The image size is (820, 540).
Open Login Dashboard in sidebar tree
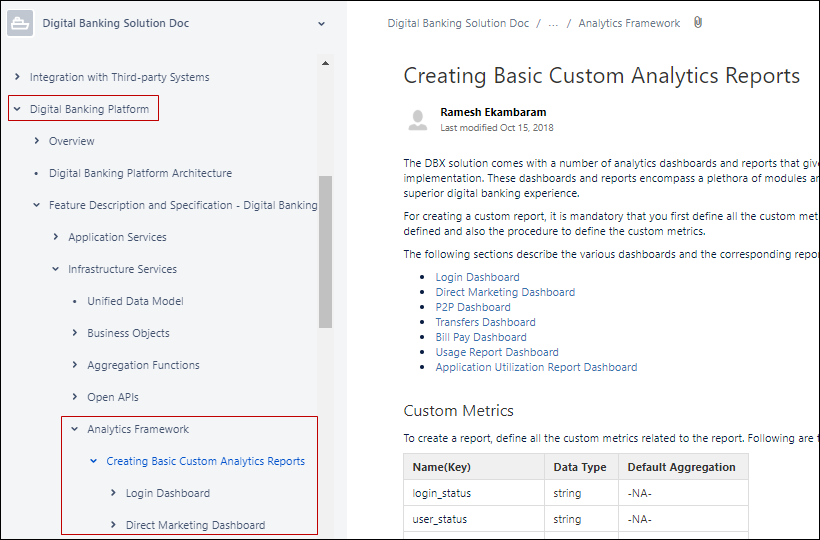(x=167, y=493)
